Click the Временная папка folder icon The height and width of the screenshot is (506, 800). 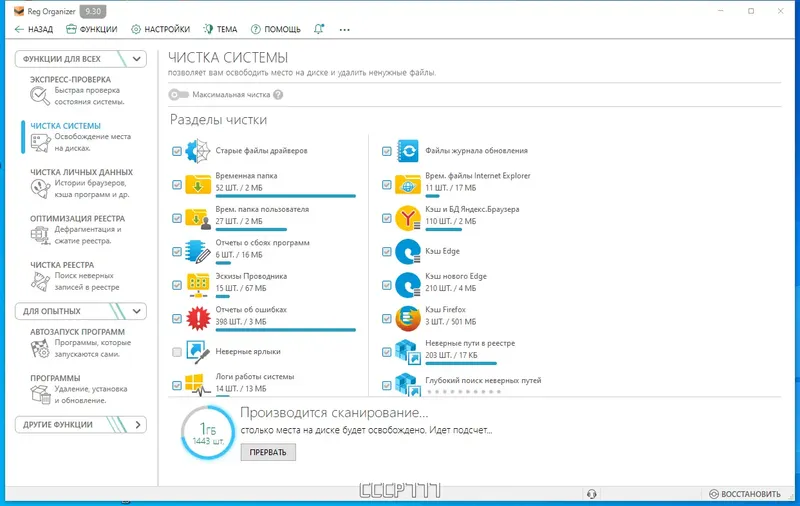(x=198, y=184)
